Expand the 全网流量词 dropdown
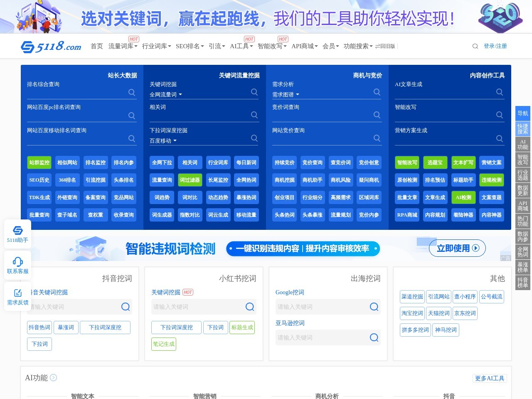The image size is (532, 399). pos(166,95)
